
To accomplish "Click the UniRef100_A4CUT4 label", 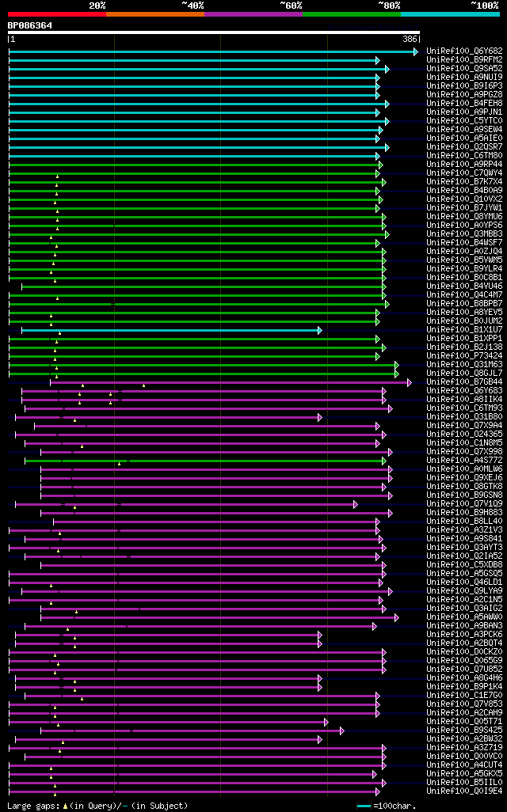I will point(464,765).
